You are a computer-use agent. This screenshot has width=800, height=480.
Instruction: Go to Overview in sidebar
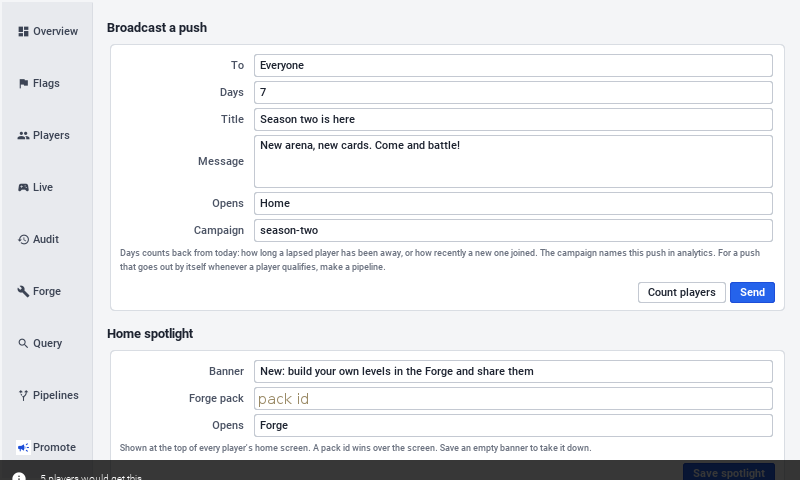(x=56, y=32)
